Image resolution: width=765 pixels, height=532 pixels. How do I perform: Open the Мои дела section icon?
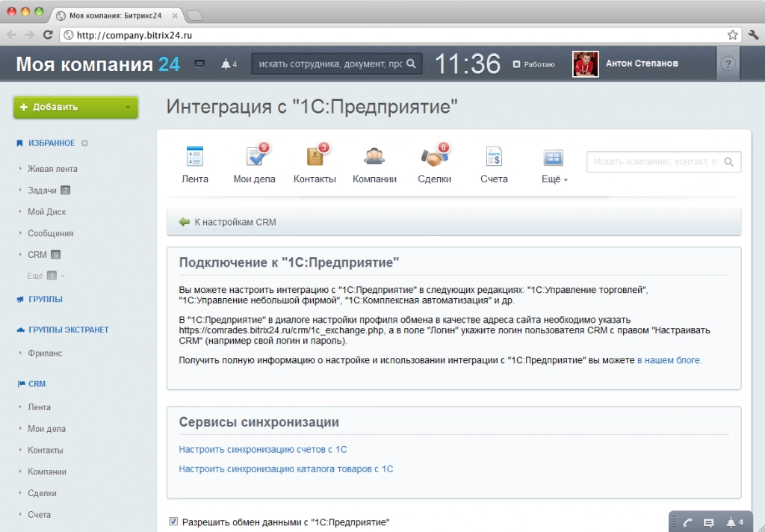point(255,157)
